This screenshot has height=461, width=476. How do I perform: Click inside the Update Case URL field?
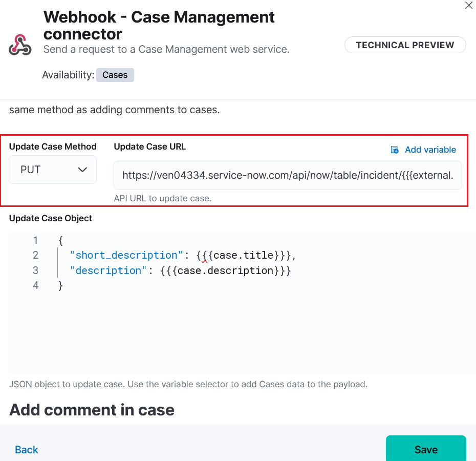[x=287, y=175]
